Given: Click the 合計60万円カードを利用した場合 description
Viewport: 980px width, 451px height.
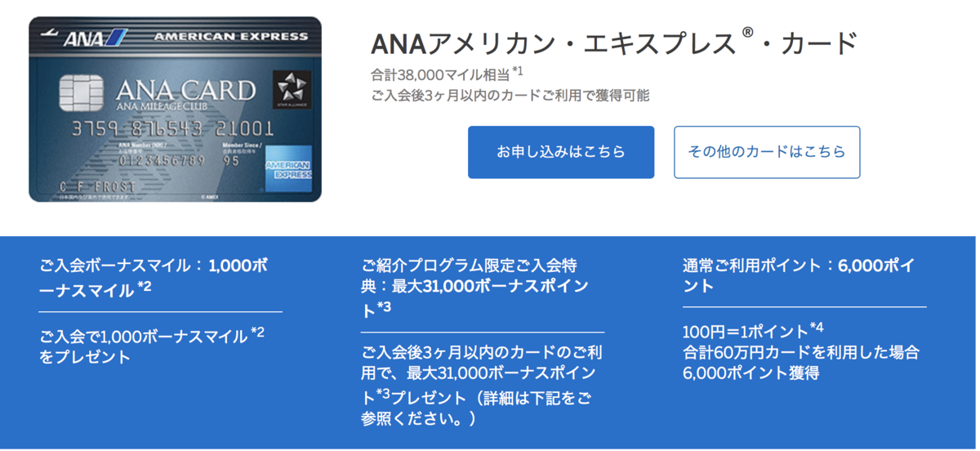Looking at the screenshot, I should coord(801,352).
